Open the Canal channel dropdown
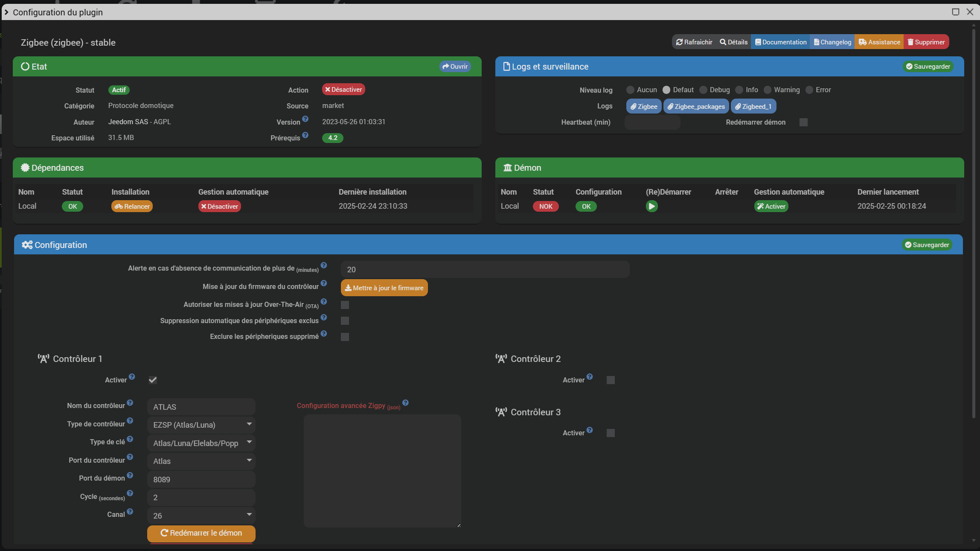 coord(201,515)
